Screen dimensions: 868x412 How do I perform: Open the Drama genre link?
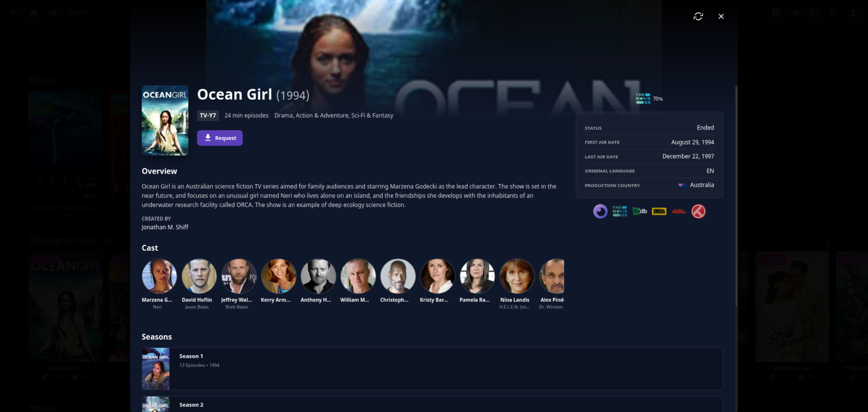284,115
